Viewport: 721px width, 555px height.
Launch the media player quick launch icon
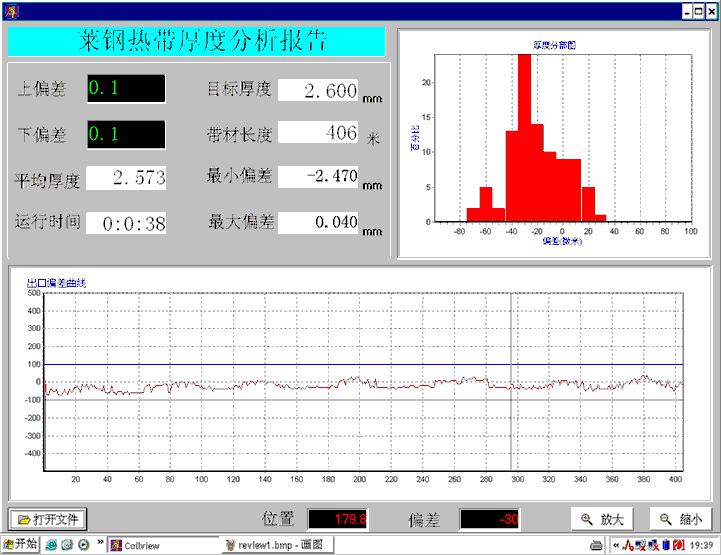83,545
